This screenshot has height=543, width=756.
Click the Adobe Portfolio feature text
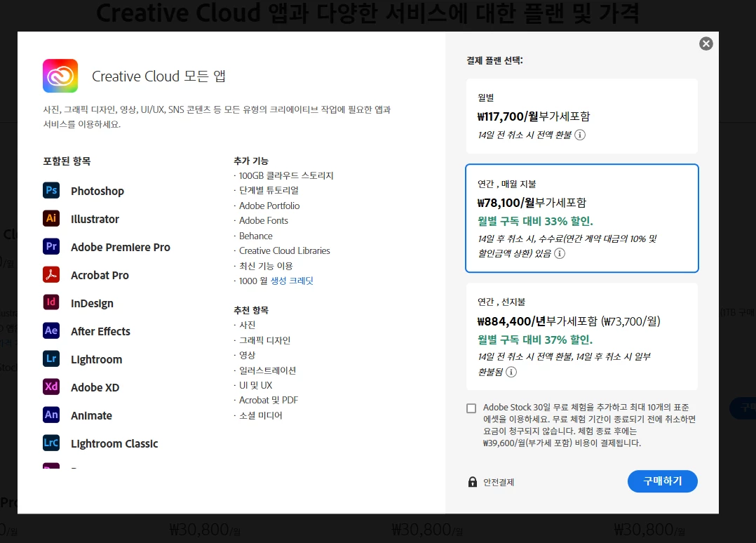(269, 206)
